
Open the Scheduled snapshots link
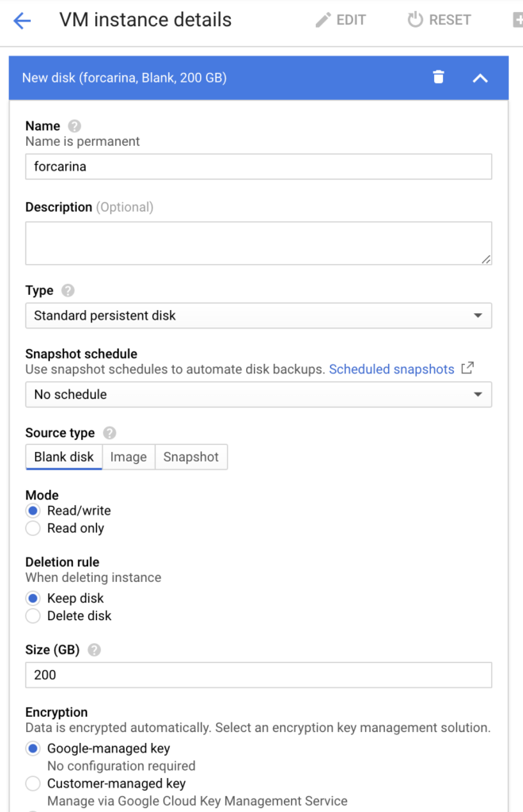(x=392, y=369)
